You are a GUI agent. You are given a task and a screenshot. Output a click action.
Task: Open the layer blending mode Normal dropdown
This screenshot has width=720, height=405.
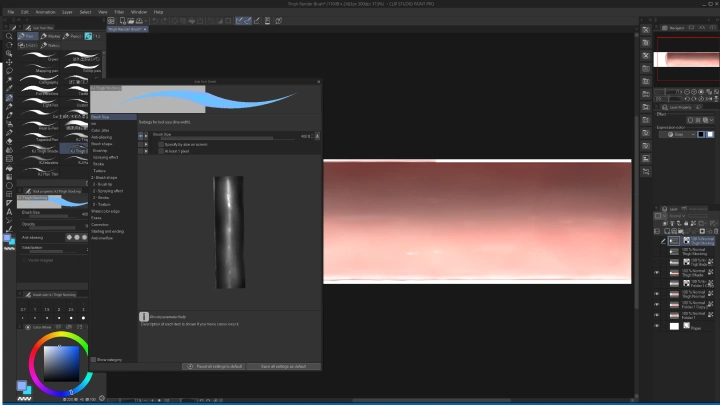[677, 216]
